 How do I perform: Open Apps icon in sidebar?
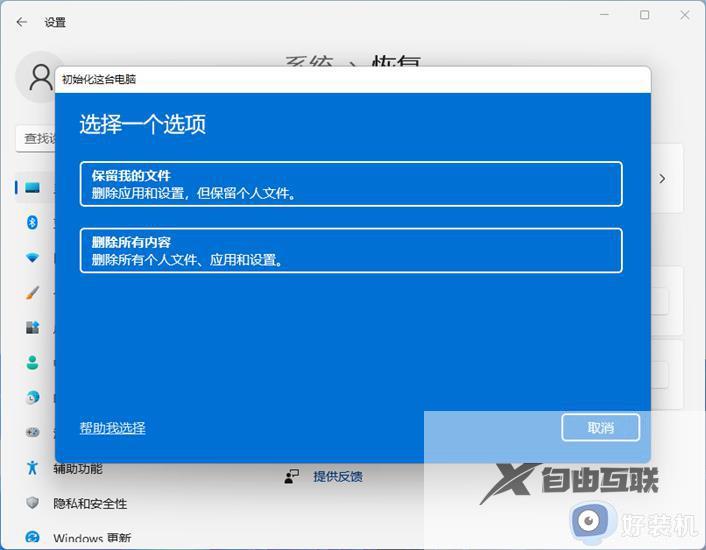pyautogui.click(x=32, y=327)
